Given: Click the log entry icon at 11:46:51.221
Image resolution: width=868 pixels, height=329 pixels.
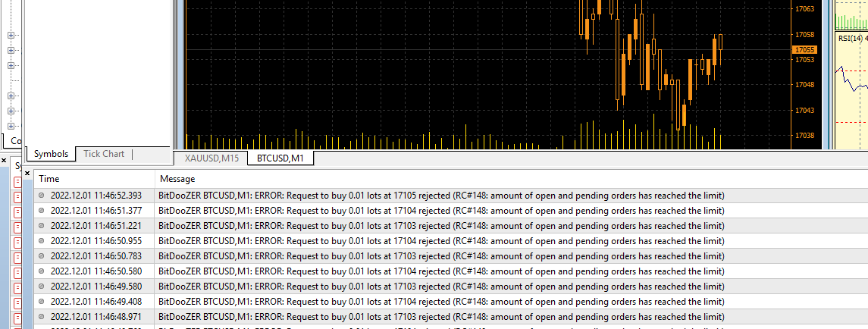Looking at the screenshot, I should point(42,226).
